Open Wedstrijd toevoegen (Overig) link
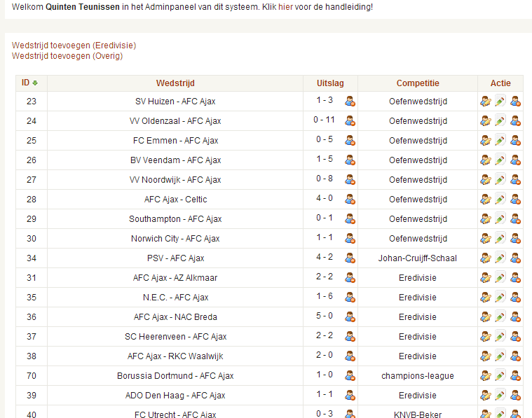The height and width of the screenshot is (418, 532). [x=67, y=56]
